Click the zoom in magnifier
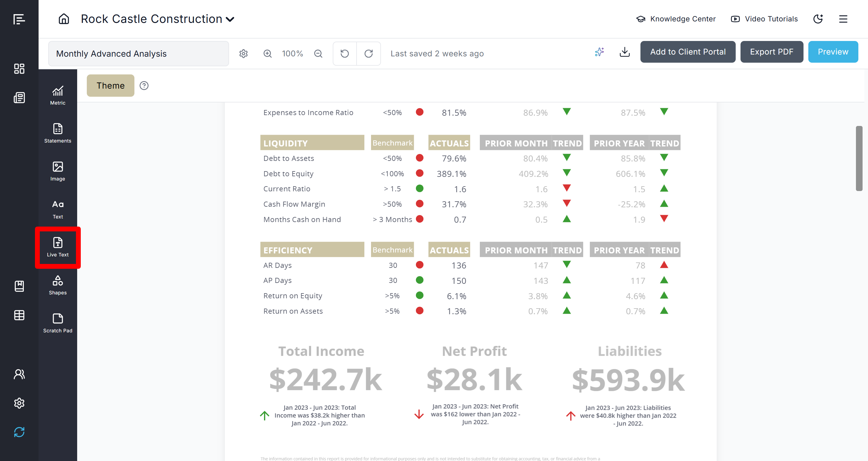868x461 pixels. pos(268,54)
